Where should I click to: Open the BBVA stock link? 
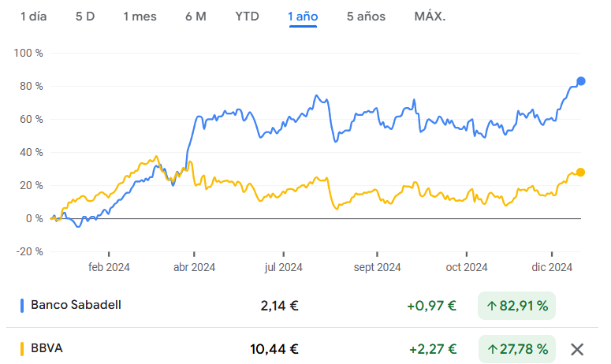click(x=48, y=348)
